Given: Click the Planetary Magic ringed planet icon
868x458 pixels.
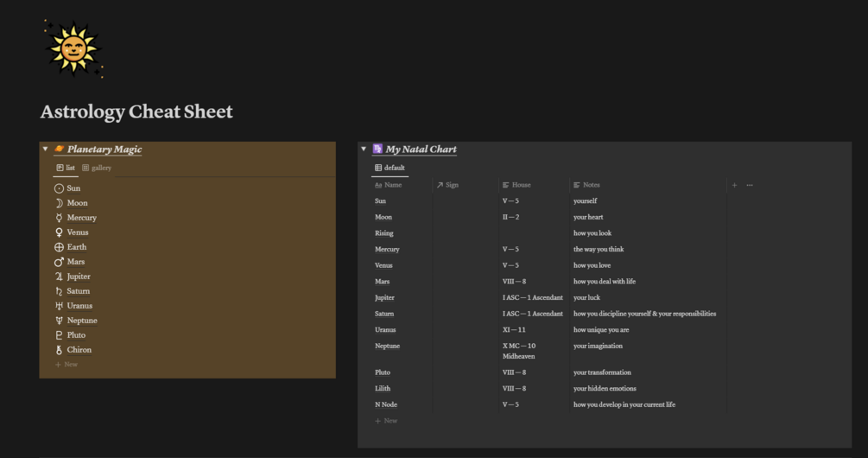Looking at the screenshot, I should [x=59, y=149].
